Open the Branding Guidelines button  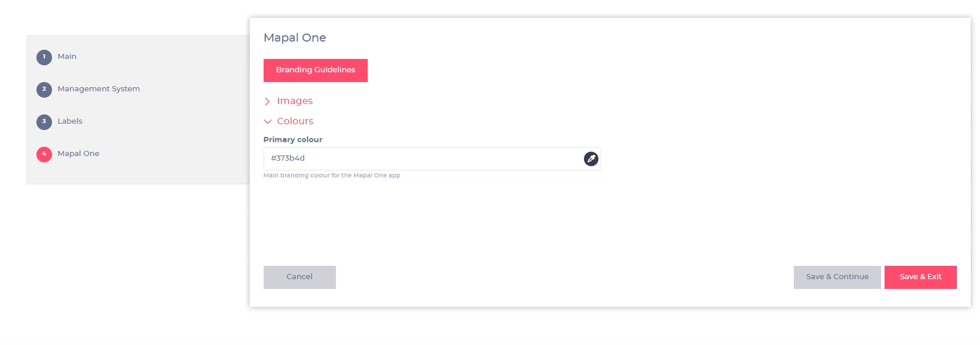pyautogui.click(x=316, y=71)
